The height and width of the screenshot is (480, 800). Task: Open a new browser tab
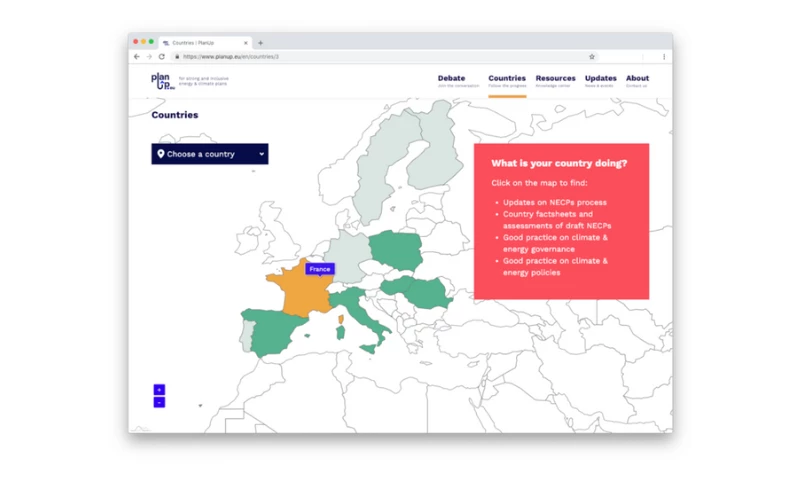261,43
